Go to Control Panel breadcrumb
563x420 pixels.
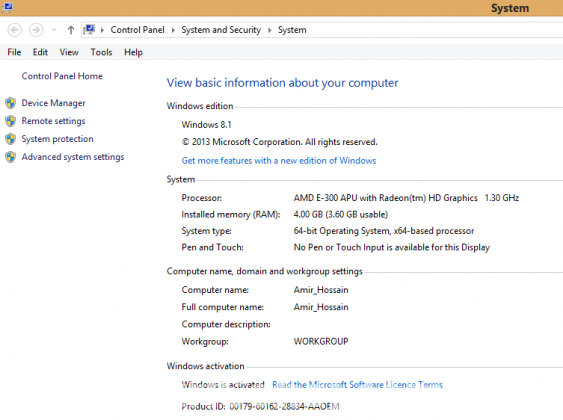point(137,30)
